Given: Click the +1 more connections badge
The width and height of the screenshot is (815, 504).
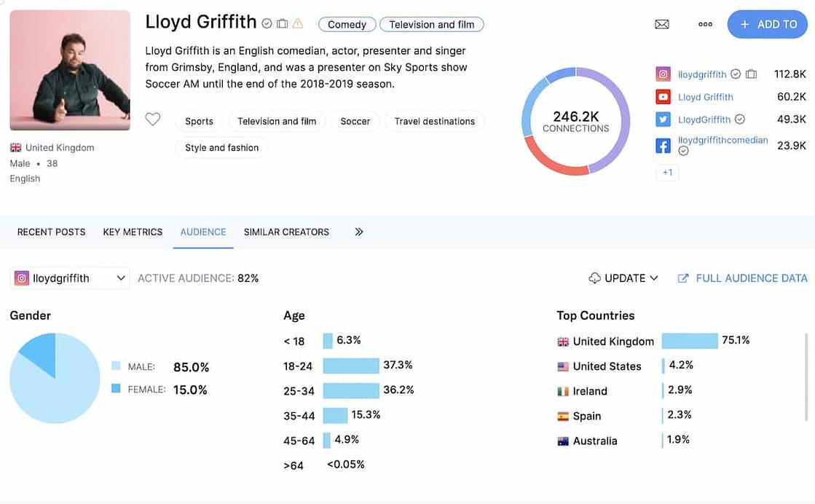Looking at the screenshot, I should (667, 173).
